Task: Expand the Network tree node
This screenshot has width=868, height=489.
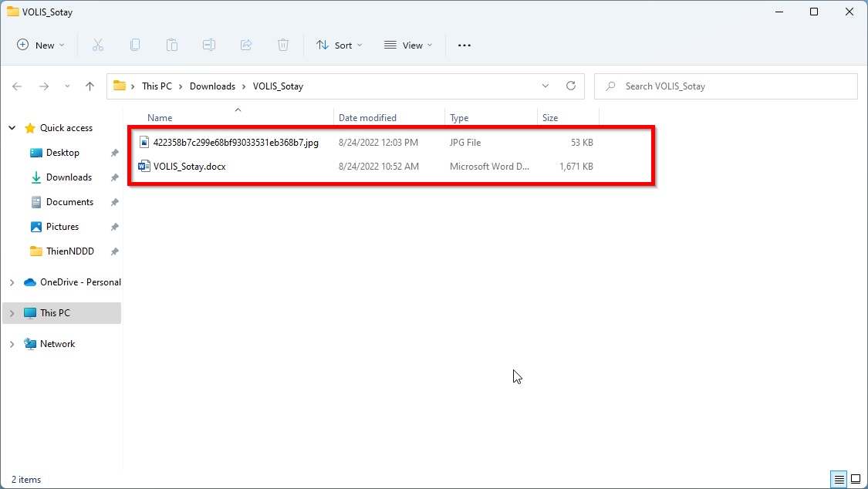Action: click(x=12, y=344)
